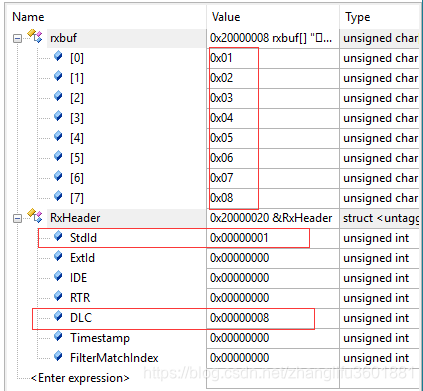The width and height of the screenshot is (423, 391).
Task: Click the value 0x06
Action: [221, 158]
